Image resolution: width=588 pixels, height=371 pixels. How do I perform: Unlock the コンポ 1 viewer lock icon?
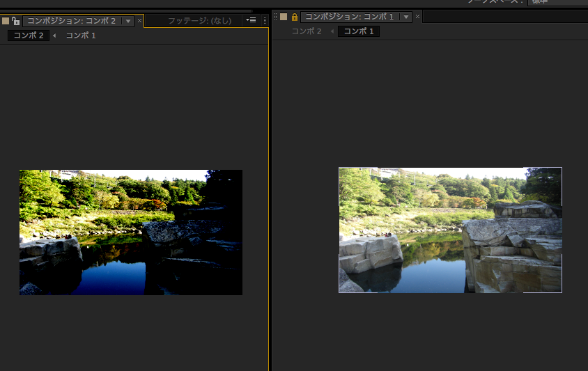(x=295, y=17)
